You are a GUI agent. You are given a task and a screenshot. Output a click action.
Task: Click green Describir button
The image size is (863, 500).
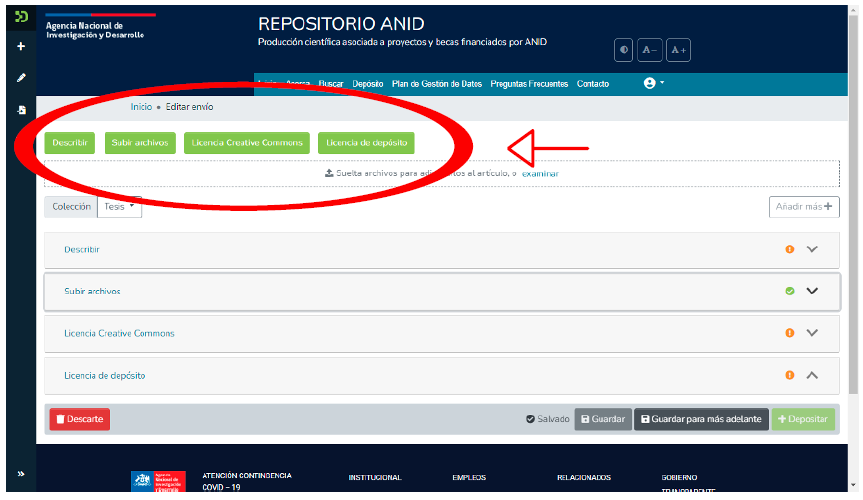(70, 143)
